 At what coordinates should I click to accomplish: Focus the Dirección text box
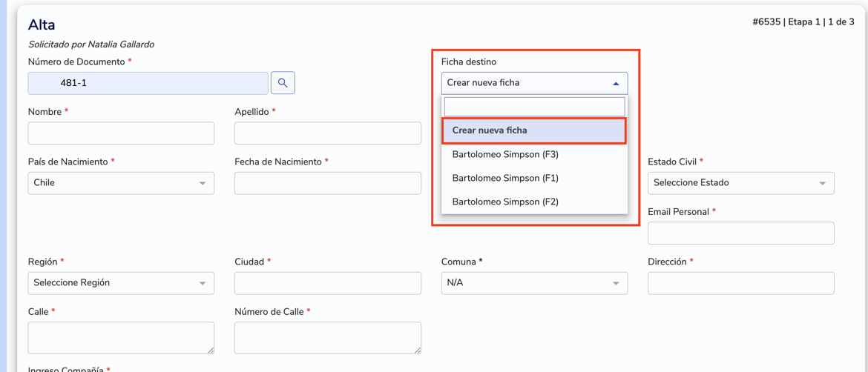click(x=740, y=283)
